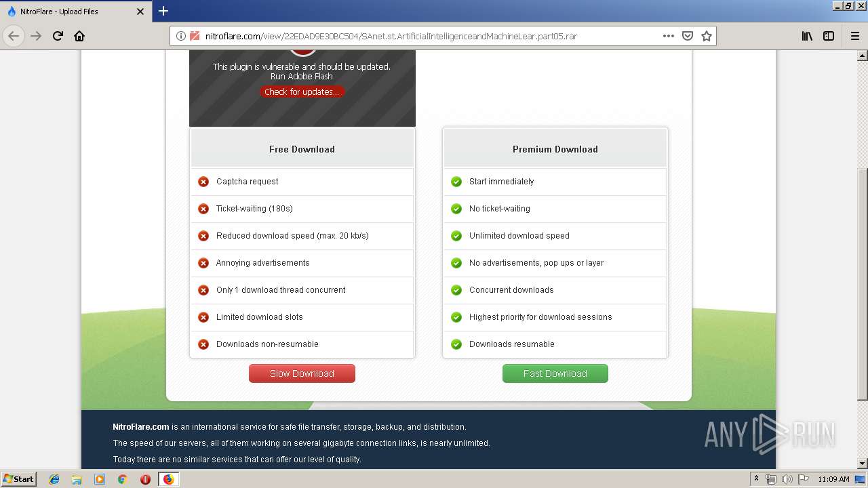The width and height of the screenshot is (868, 488).
Task: Click the green check beside Highest priority
Action: click(x=456, y=317)
